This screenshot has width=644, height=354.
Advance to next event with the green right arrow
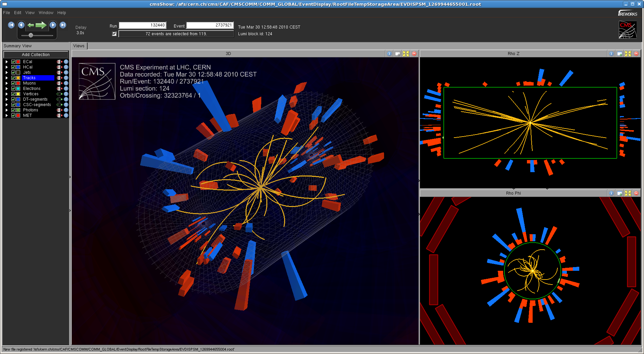point(41,25)
